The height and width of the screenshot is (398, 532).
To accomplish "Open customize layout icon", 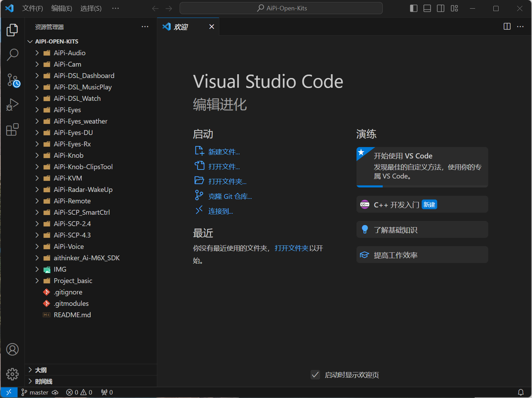I will 454,8.
